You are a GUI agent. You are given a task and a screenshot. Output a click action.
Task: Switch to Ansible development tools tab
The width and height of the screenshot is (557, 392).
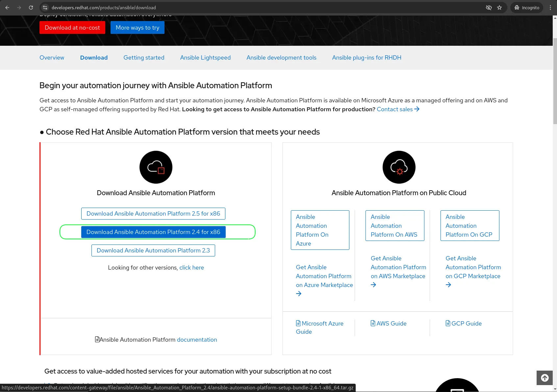point(281,58)
